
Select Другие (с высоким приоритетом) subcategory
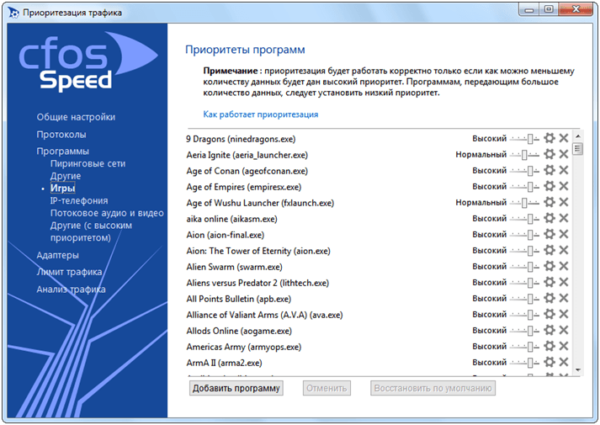click(91, 231)
